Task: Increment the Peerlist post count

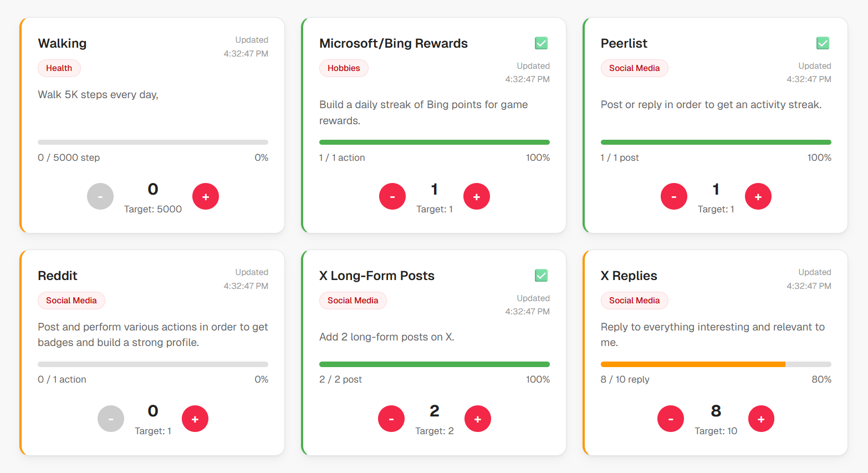Action: coord(758,196)
